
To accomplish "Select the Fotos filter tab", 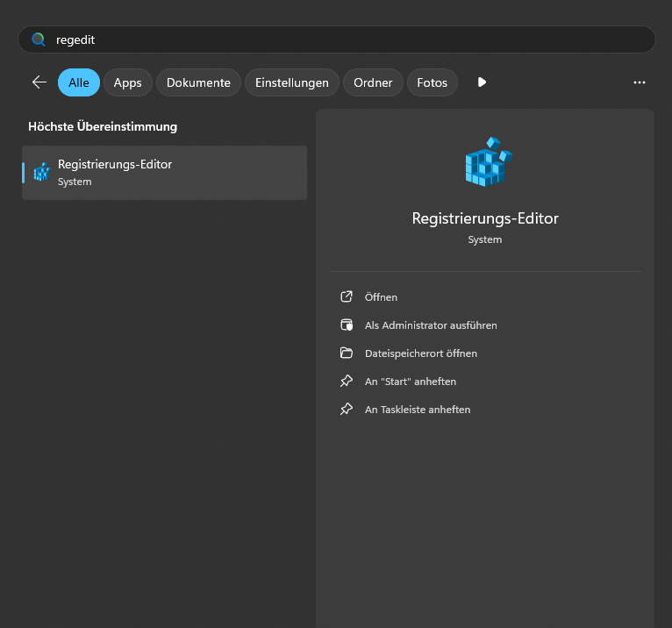I will 432,82.
